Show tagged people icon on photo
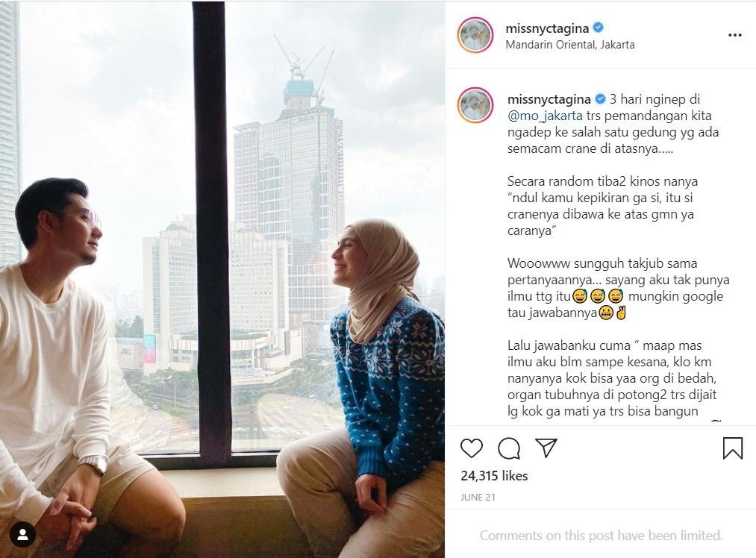 [22, 534]
